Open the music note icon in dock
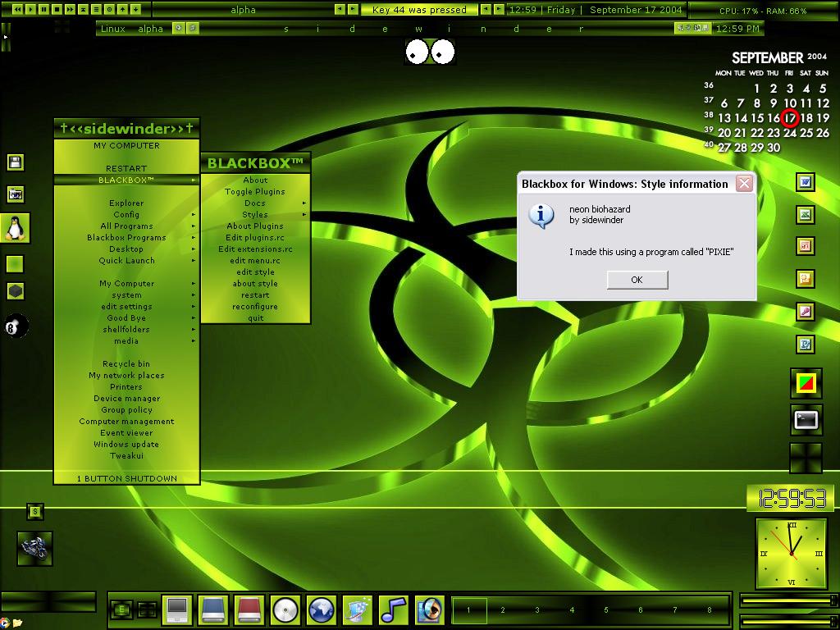 point(394,609)
